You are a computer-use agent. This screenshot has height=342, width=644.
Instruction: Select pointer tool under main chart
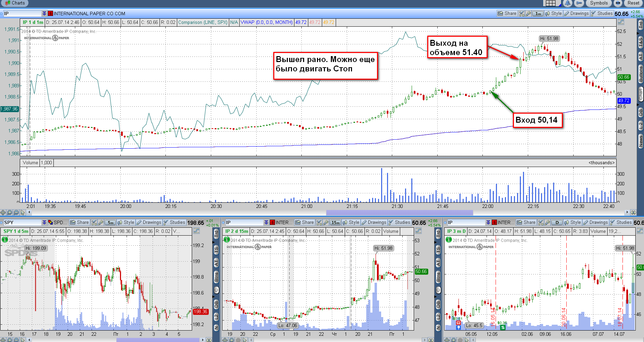pyautogui.click(x=23, y=212)
